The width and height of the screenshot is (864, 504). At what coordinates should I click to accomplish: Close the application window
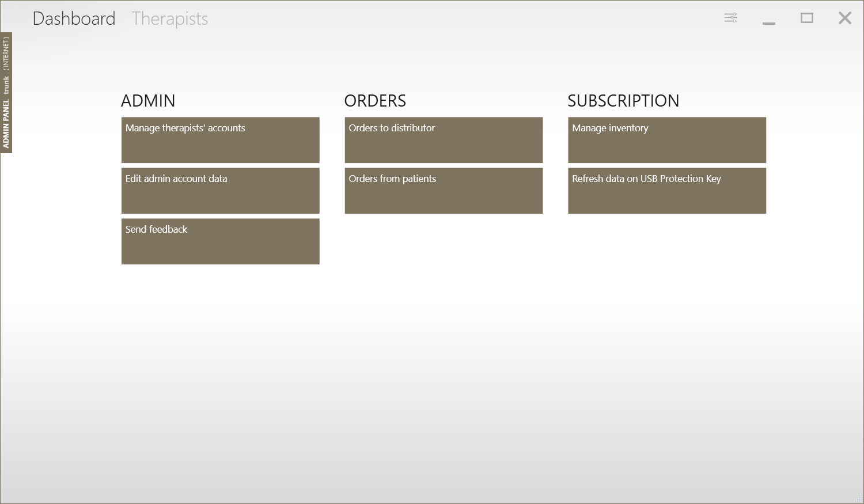[845, 18]
